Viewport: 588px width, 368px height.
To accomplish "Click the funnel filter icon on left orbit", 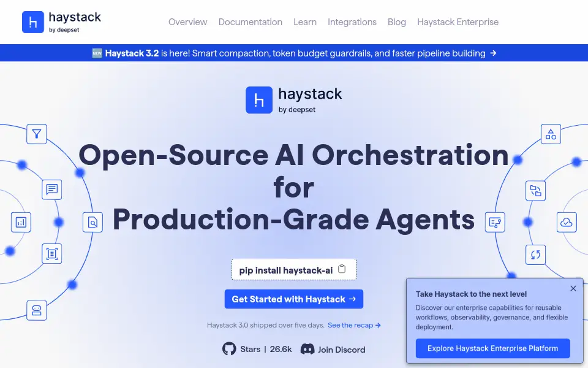I will point(36,134).
